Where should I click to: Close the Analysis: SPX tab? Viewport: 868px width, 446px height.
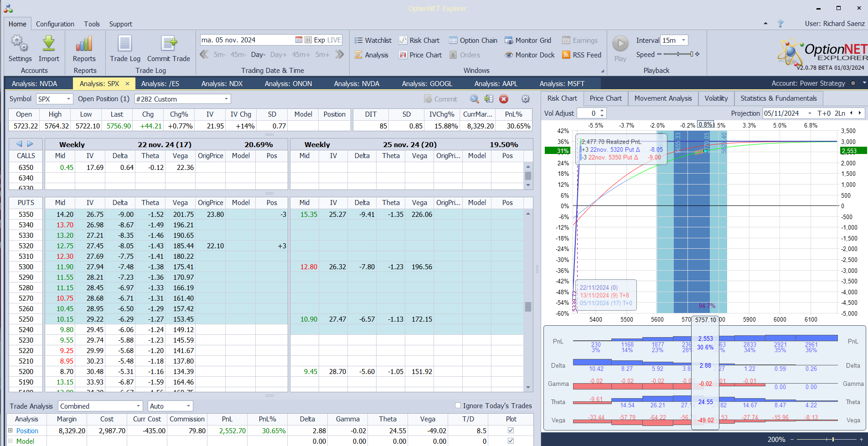click(x=127, y=84)
